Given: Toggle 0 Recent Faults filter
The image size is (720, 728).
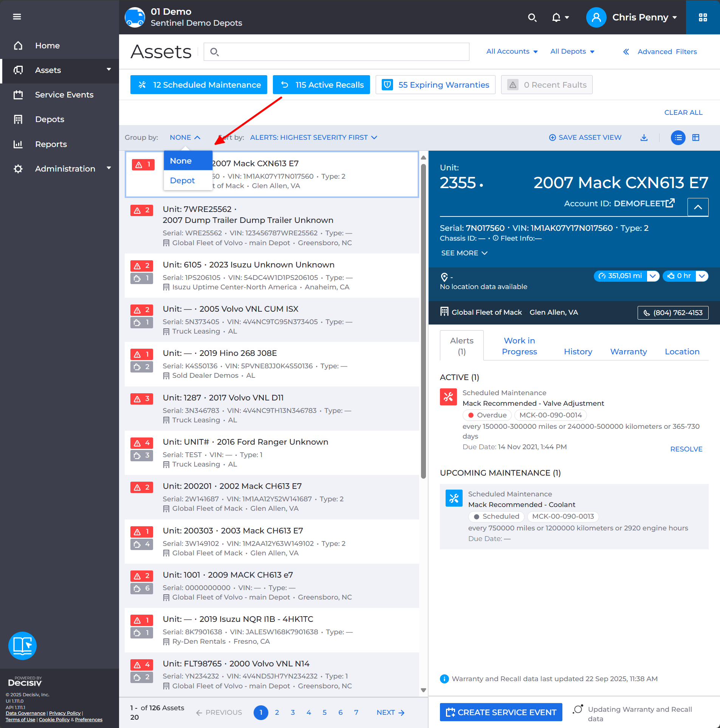Looking at the screenshot, I should [x=547, y=85].
